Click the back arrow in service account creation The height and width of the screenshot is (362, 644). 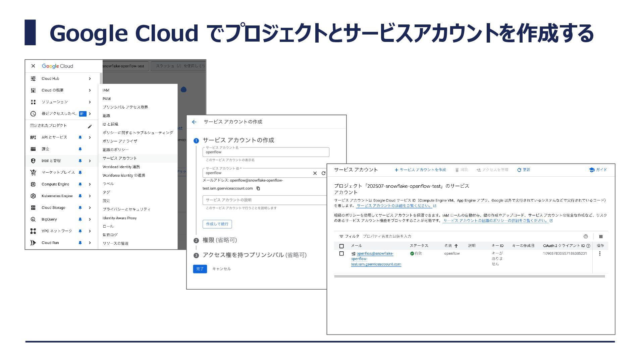[x=194, y=122]
